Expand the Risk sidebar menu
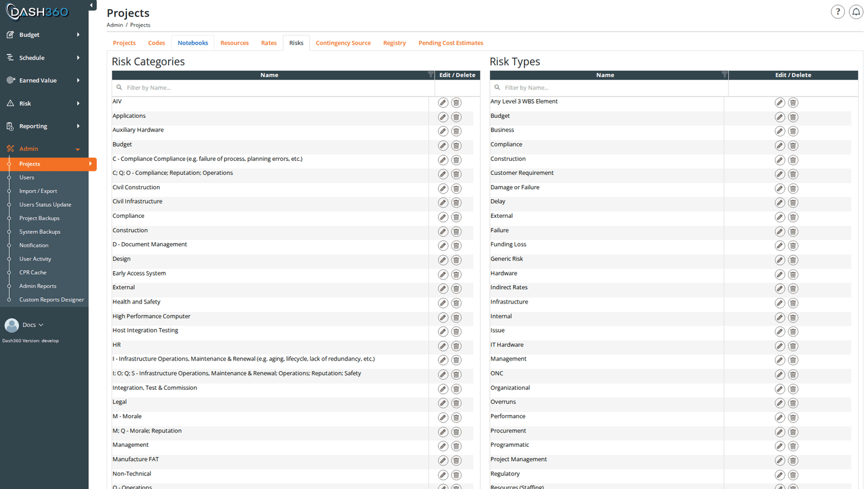 [x=44, y=103]
